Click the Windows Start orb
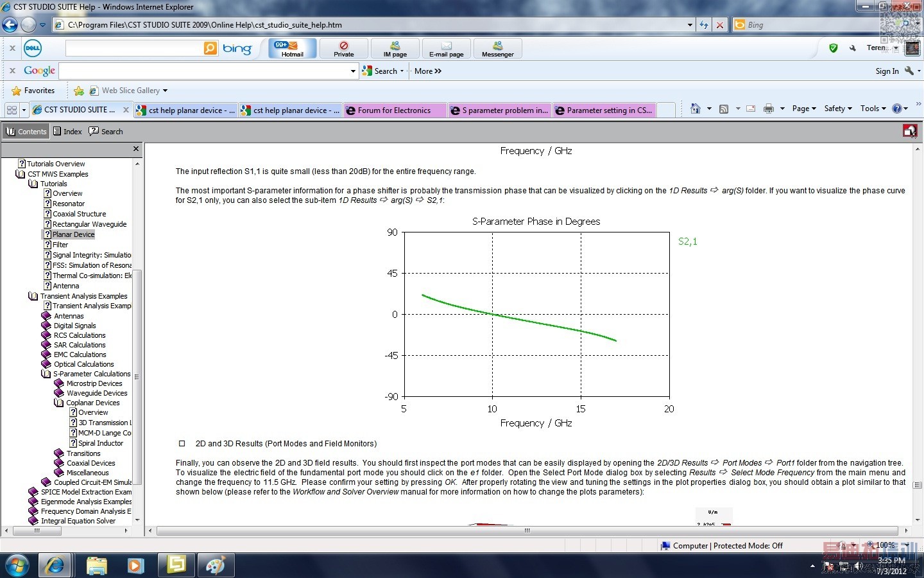The width and height of the screenshot is (924, 578). point(17,565)
